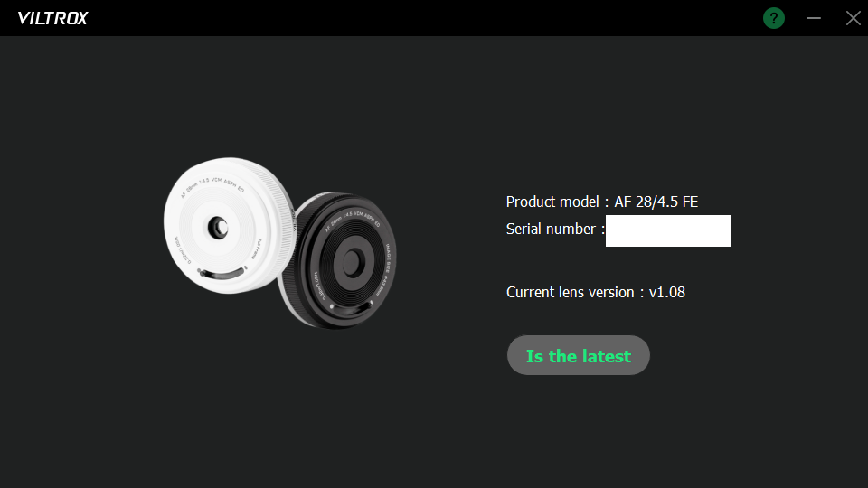Click the engraved text ring on white lens
Viewport: 868px width, 488px height.
[213, 187]
